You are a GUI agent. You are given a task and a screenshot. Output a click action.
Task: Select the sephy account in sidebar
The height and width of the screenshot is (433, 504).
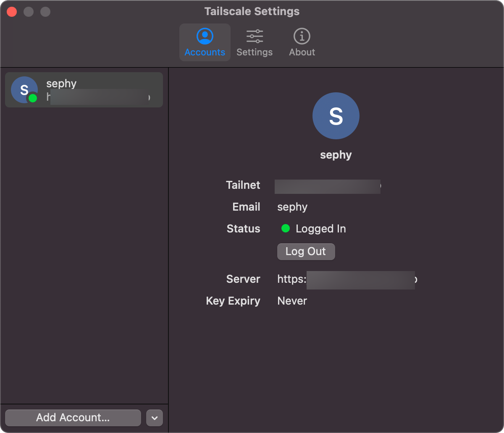tap(84, 90)
